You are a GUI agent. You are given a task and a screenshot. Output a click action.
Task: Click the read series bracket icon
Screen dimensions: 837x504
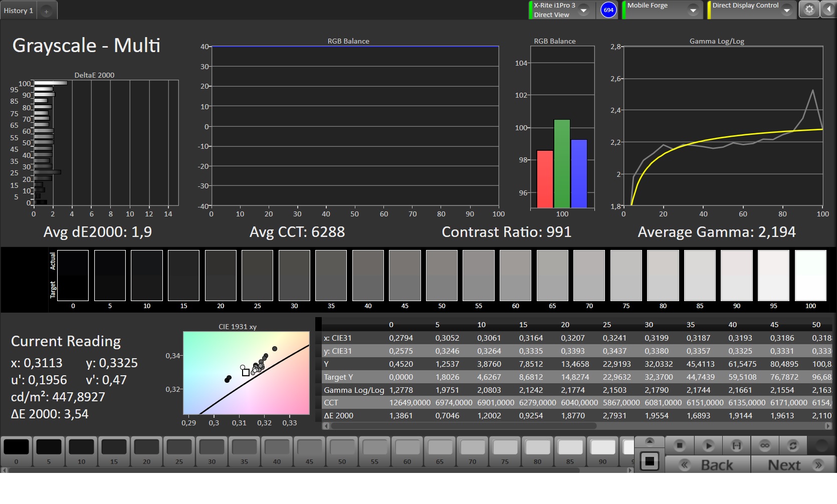click(x=736, y=445)
